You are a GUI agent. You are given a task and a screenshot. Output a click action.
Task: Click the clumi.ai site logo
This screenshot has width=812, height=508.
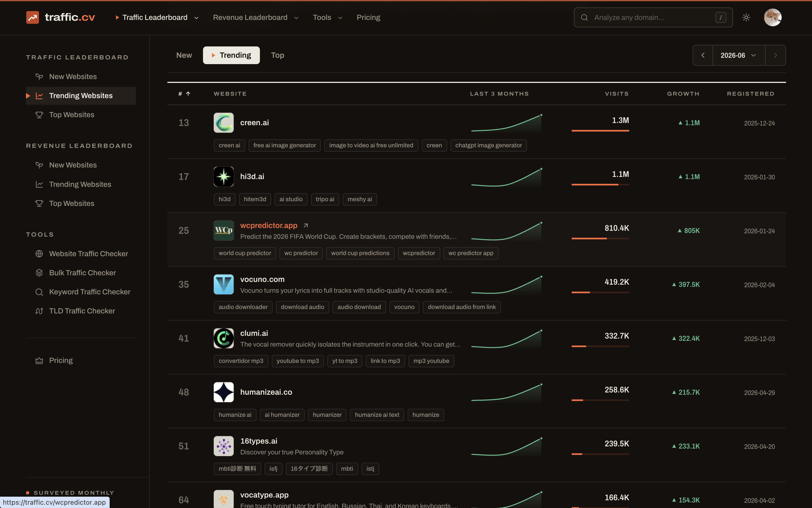click(x=223, y=338)
